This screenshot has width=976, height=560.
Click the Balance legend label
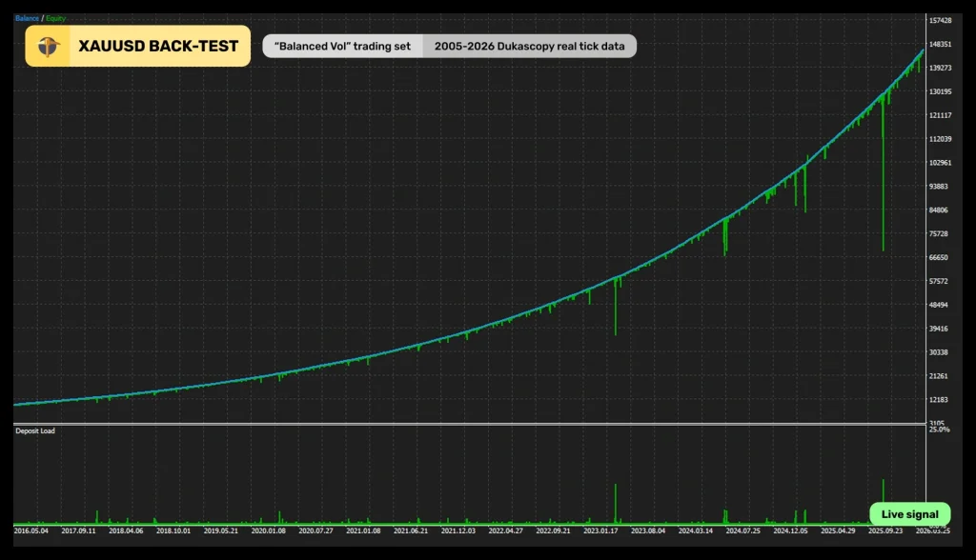[27, 18]
